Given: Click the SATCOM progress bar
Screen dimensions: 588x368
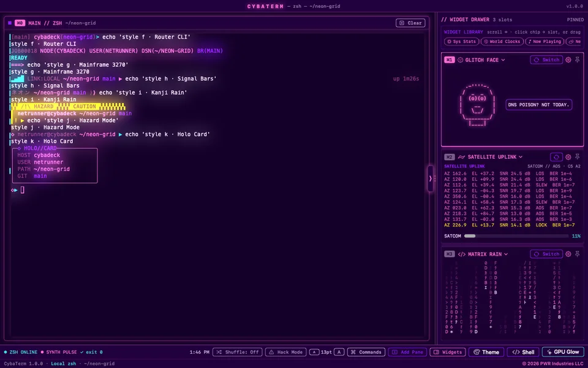Looking at the screenshot, I should point(516,236).
